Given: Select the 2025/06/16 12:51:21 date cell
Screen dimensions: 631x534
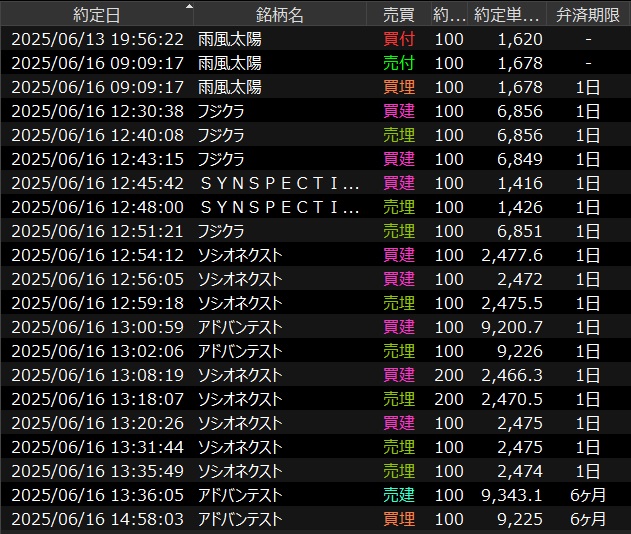Looking at the screenshot, I should [97, 231].
